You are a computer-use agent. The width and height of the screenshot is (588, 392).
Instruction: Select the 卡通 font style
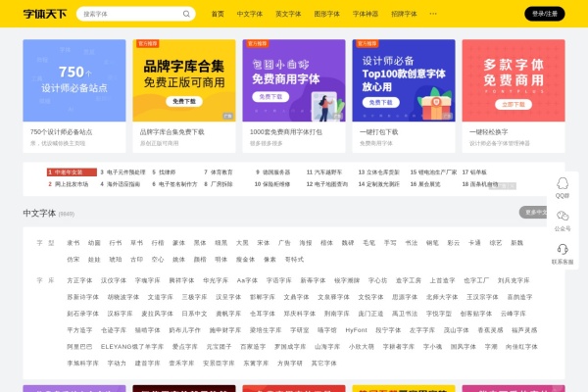coord(474,243)
